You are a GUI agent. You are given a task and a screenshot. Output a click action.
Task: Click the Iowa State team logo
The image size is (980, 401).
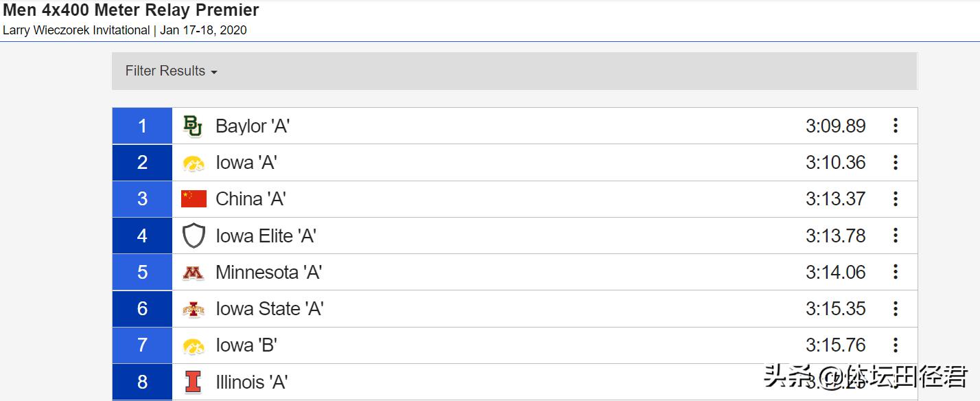pyautogui.click(x=194, y=309)
